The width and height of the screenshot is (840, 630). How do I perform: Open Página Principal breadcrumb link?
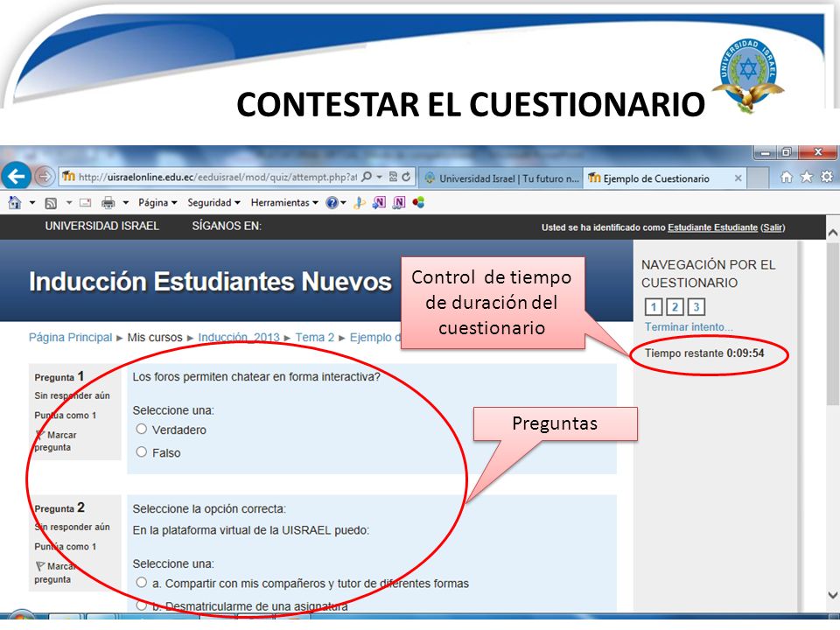pos(71,338)
